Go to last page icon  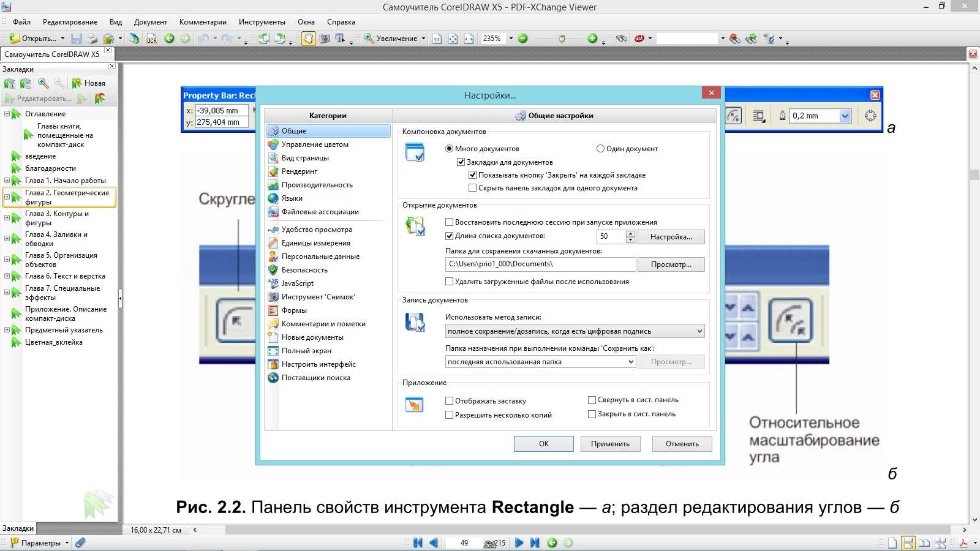(535, 542)
